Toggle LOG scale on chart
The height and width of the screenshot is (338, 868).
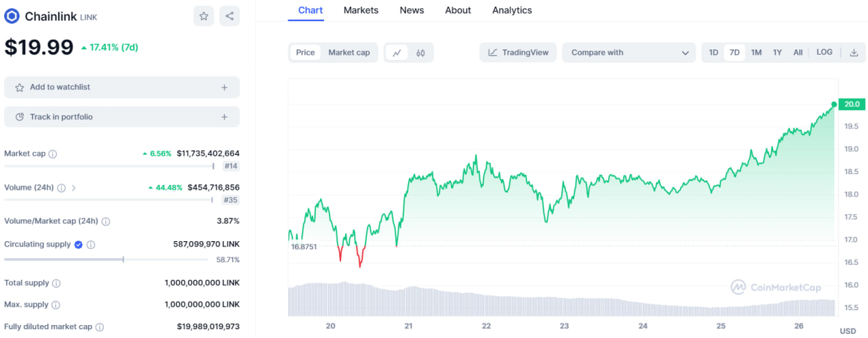[x=825, y=52]
